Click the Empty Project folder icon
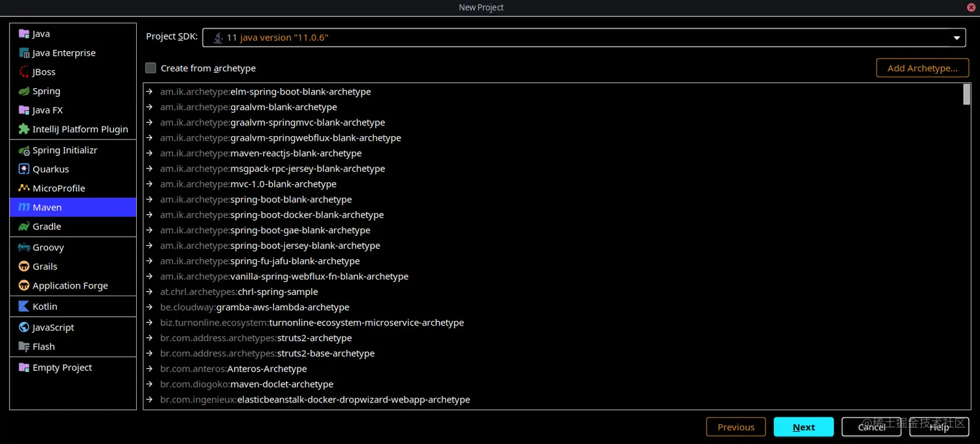 (x=24, y=368)
